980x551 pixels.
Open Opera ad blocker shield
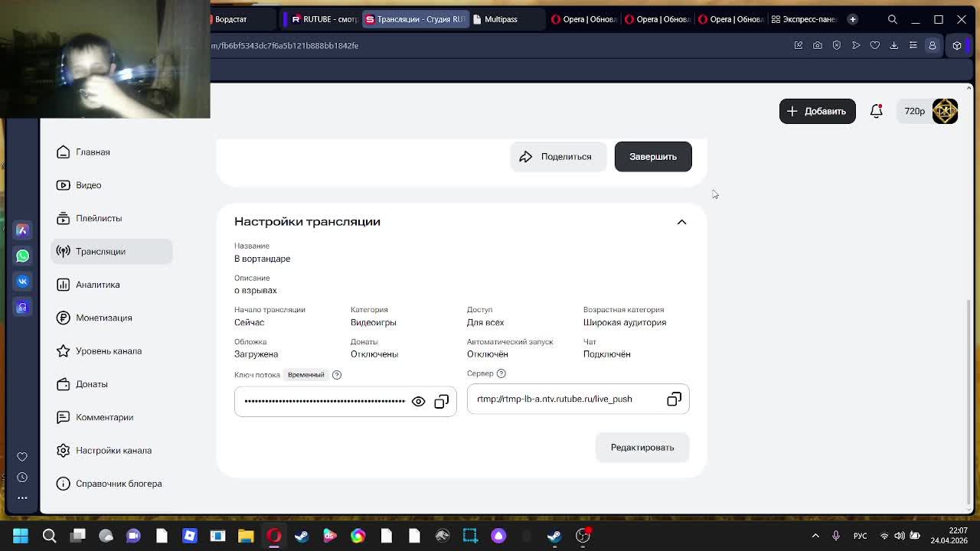point(837,45)
